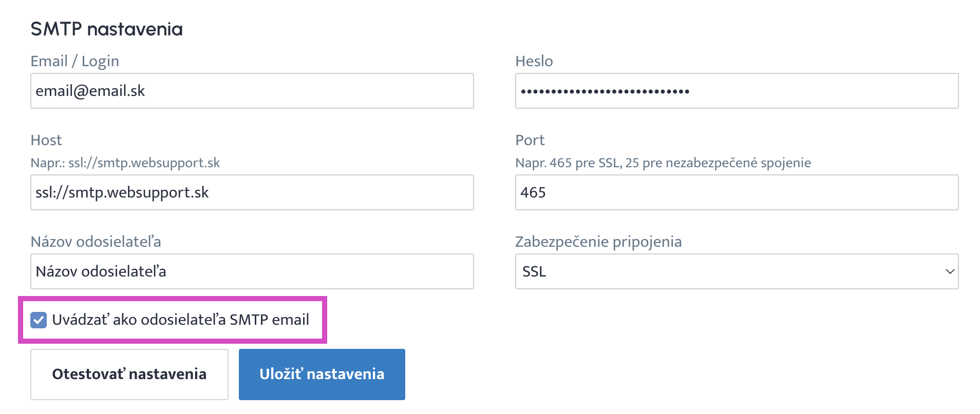Click the 'Zabezpečenie pripojenia' label
The width and height of the screenshot is (980, 414).
point(598,242)
